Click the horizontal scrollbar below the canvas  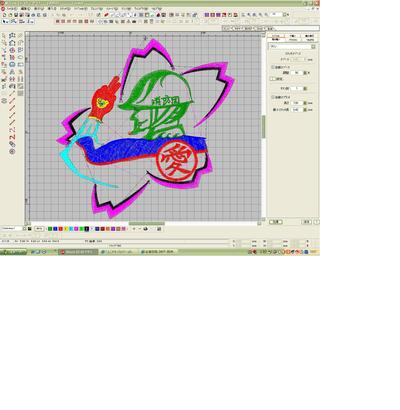147,224
